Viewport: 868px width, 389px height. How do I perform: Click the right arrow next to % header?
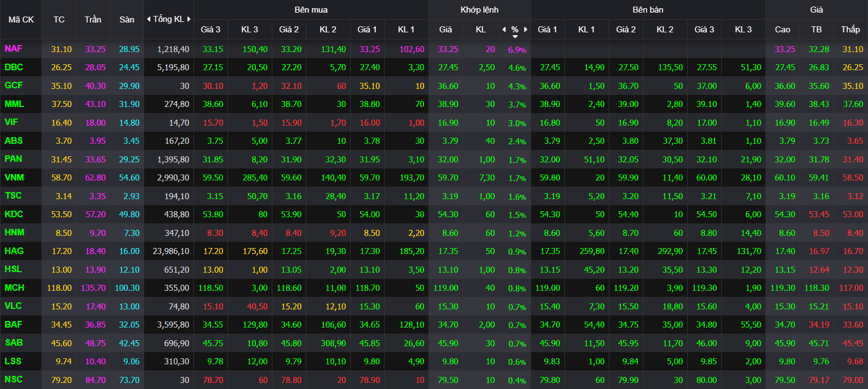point(526,30)
